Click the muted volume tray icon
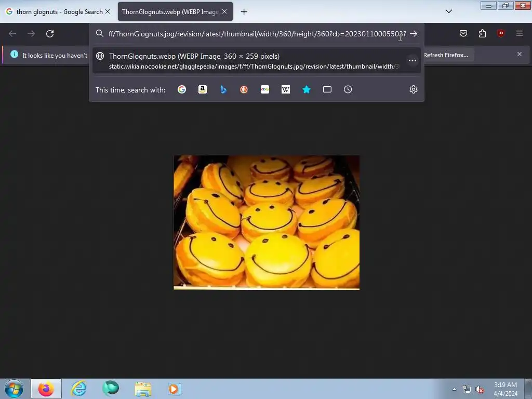 click(479, 390)
